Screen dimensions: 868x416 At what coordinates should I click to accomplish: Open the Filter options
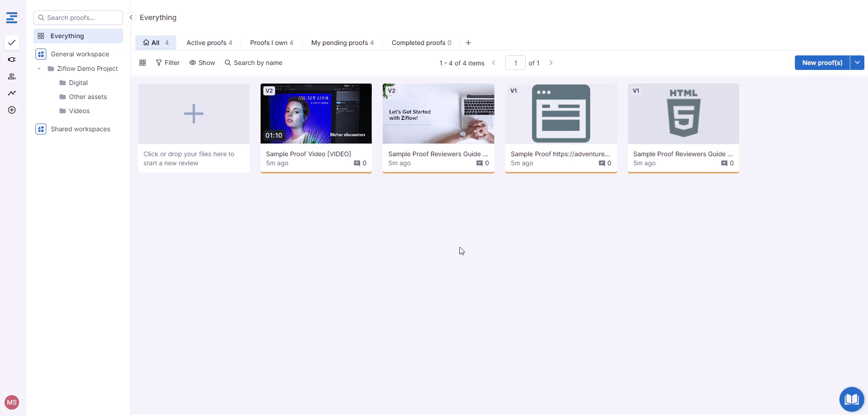click(x=168, y=63)
